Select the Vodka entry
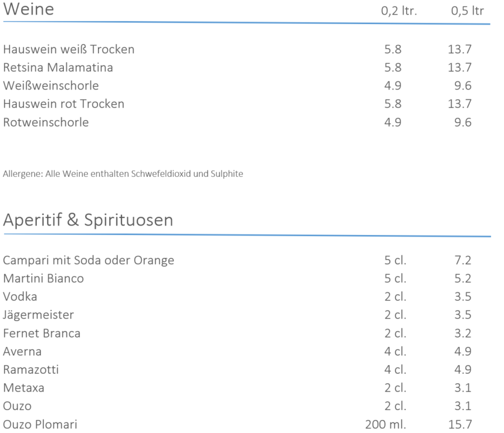The height and width of the screenshot is (433, 504). [20, 296]
